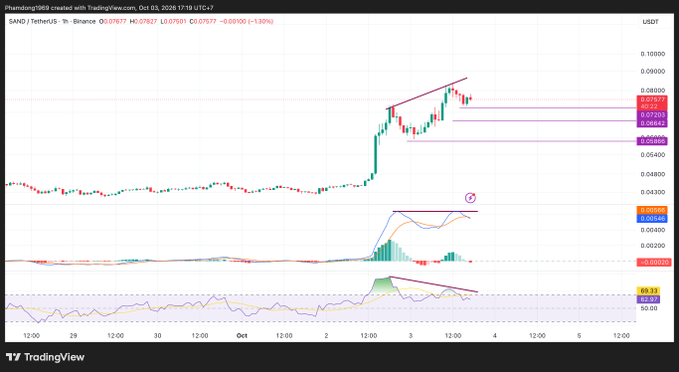Click the Oct label on time axis
679x372 pixels.
click(242, 336)
